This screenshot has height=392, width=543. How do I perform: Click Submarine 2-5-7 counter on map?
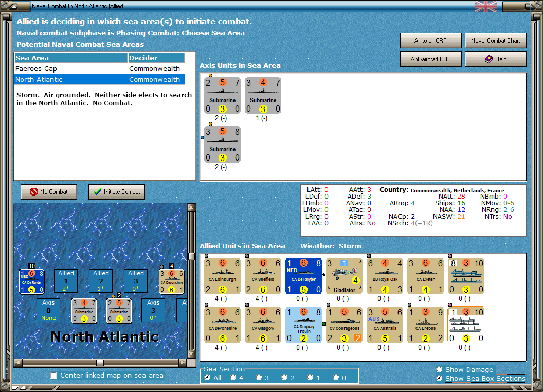(x=119, y=311)
